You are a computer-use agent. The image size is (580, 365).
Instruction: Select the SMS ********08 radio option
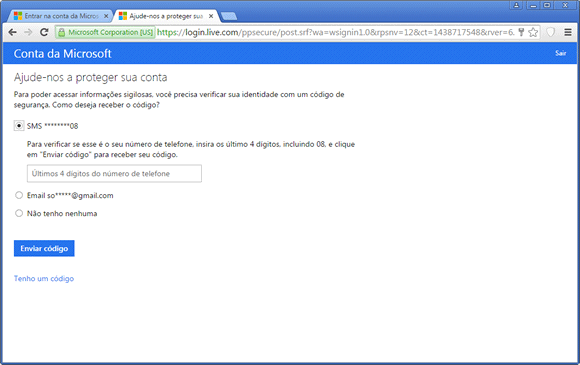click(x=19, y=126)
